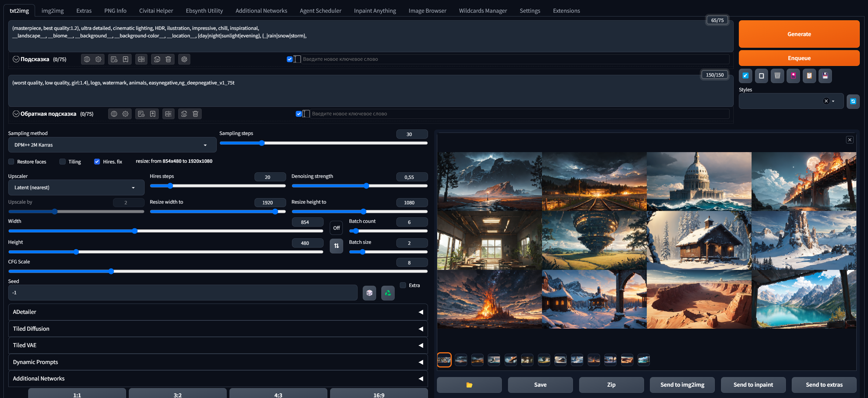
Task: Click the style apply icon next to Styles
Action: coord(854,101)
